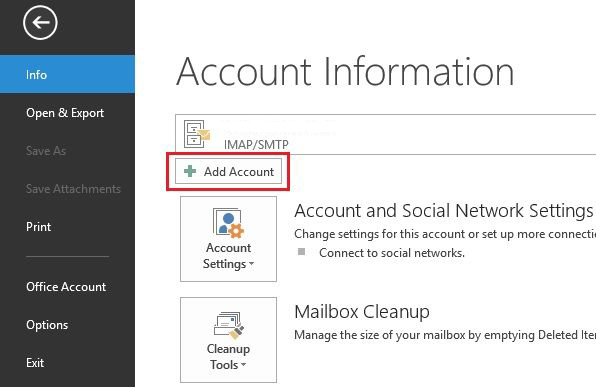
Task: Click the Mailbox Cleanup heading
Action: coord(362,312)
